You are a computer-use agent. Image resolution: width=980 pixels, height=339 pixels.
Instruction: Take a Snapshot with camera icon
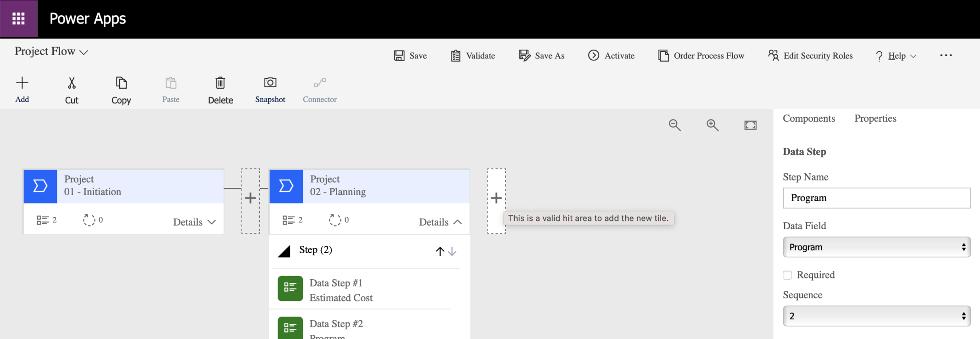tap(270, 83)
